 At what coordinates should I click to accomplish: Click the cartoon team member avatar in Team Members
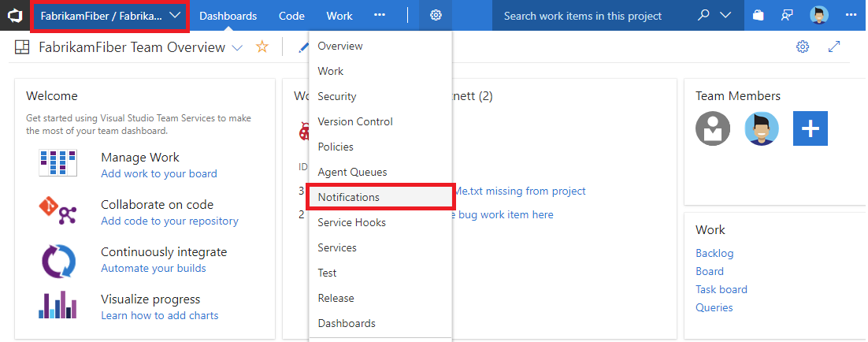click(762, 128)
